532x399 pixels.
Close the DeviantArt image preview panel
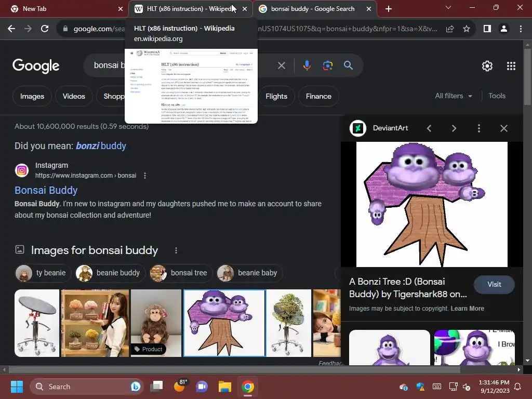pos(504,128)
